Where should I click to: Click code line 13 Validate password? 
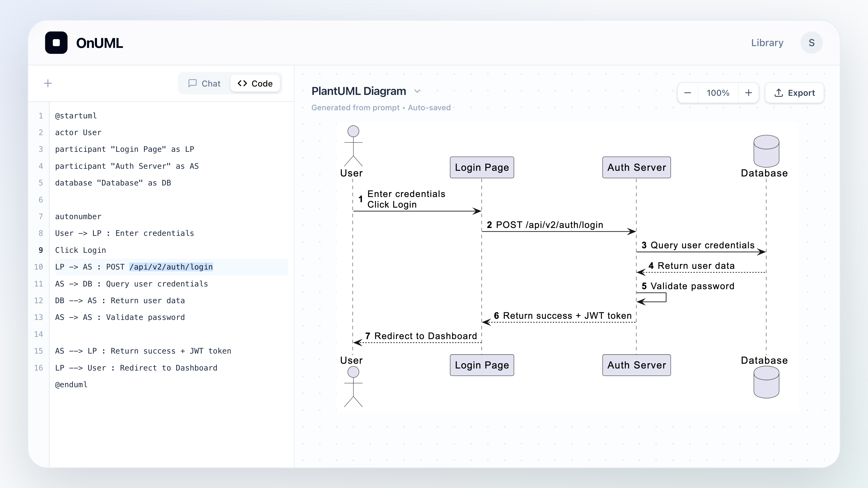(x=120, y=317)
